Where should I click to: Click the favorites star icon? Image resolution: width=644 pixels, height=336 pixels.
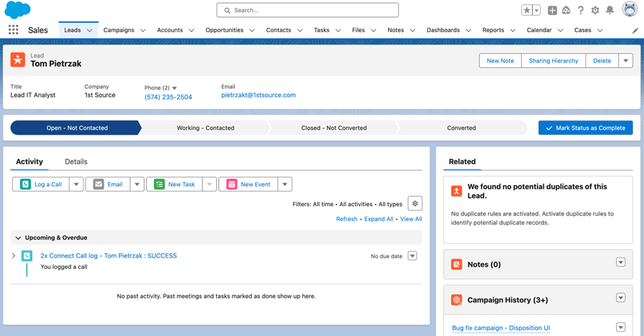[526, 10]
